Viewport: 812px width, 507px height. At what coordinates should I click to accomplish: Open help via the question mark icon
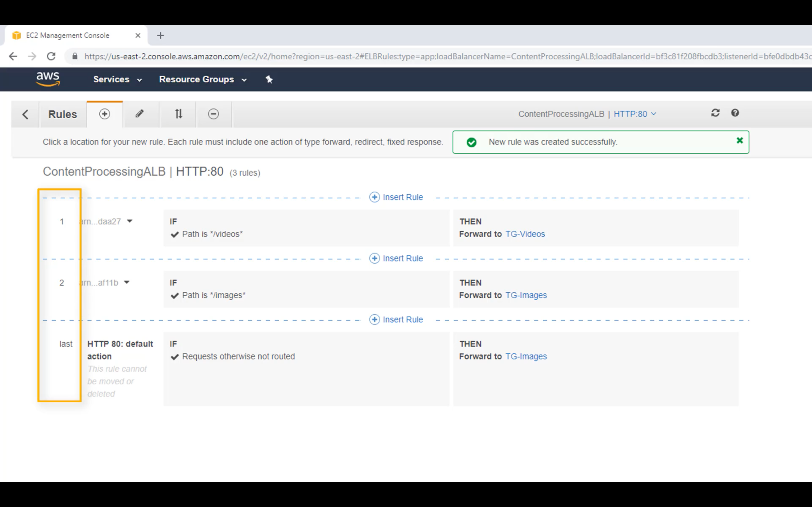click(x=735, y=113)
